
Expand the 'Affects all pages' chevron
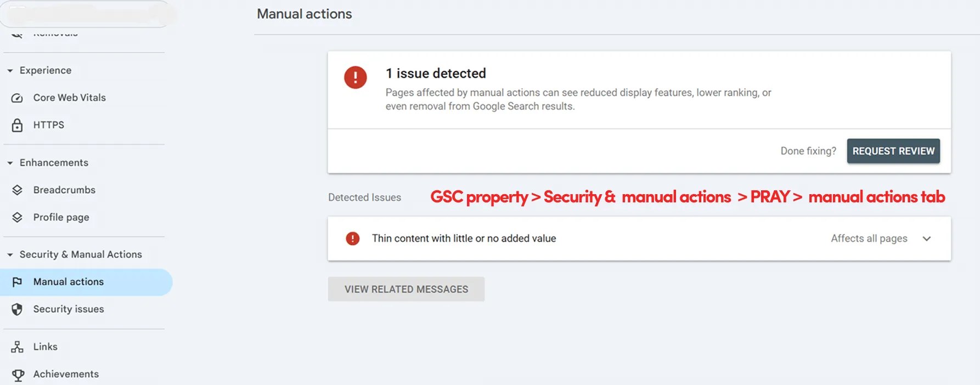(x=927, y=239)
